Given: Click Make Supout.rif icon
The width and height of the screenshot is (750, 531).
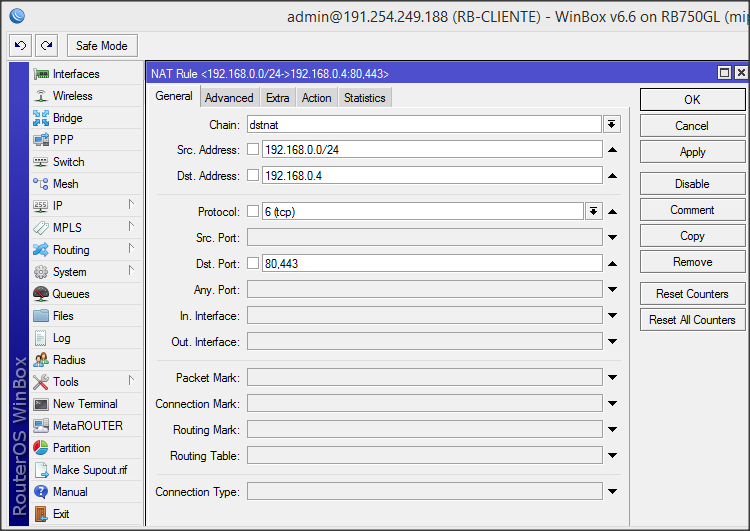Looking at the screenshot, I should (42, 470).
